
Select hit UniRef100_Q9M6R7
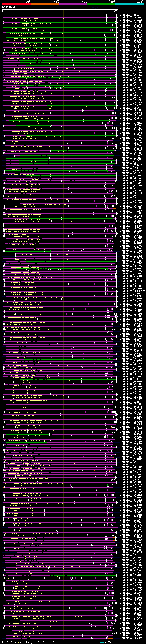(x=131, y=130)
